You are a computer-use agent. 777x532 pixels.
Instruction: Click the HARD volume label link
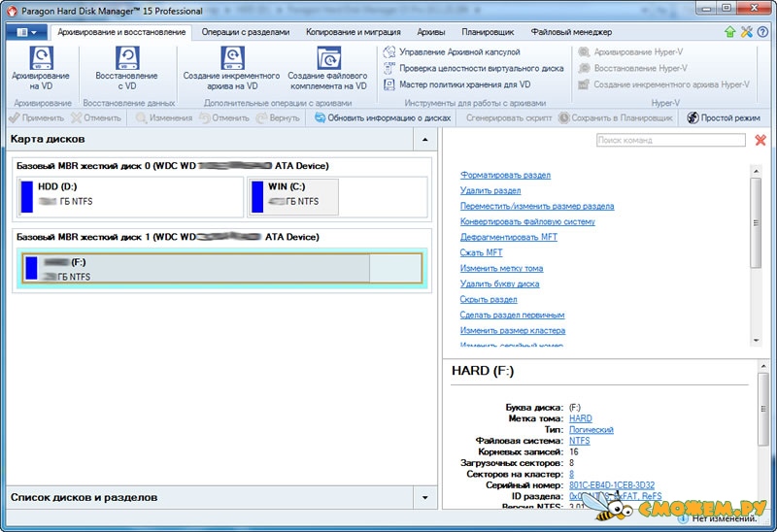[580, 418]
